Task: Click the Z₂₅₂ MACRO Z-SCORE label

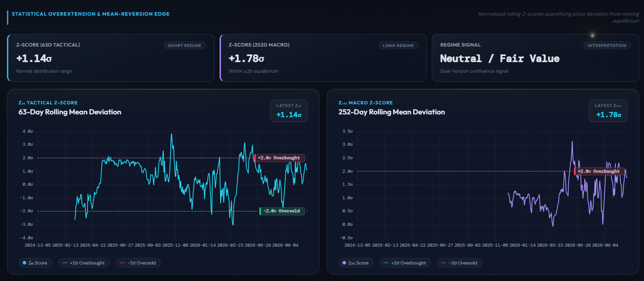Action: [366, 103]
